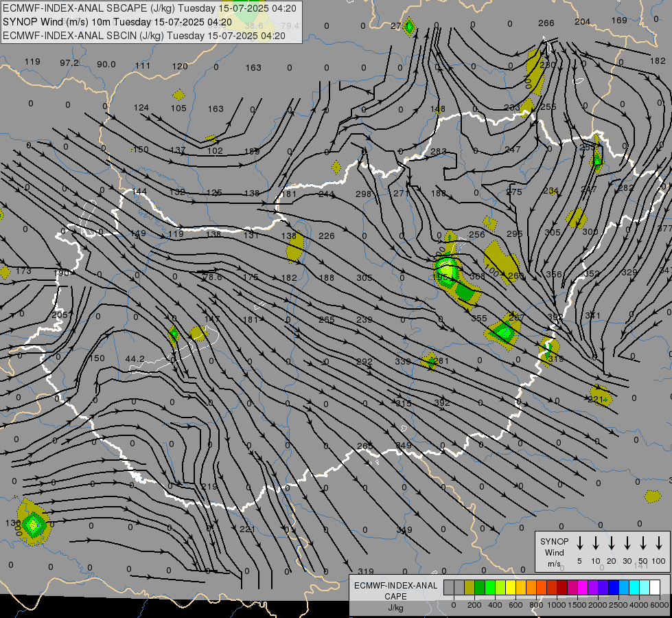The width and height of the screenshot is (672, 618).
Task: Click the 200 tick label on CAPE scale
Action: pos(474,605)
